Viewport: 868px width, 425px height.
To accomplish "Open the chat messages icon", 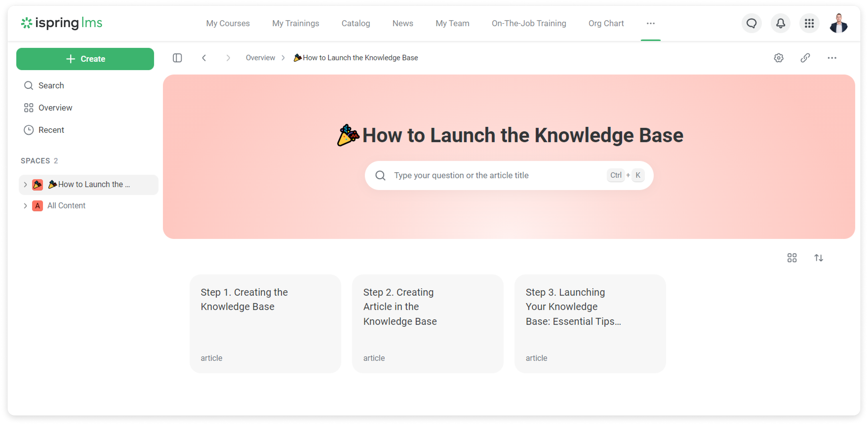I will [751, 23].
